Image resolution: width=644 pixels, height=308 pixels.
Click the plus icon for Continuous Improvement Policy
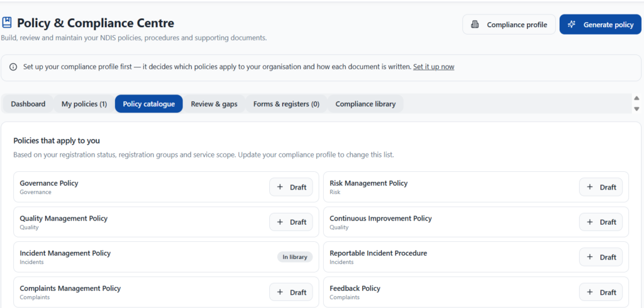[x=590, y=222]
